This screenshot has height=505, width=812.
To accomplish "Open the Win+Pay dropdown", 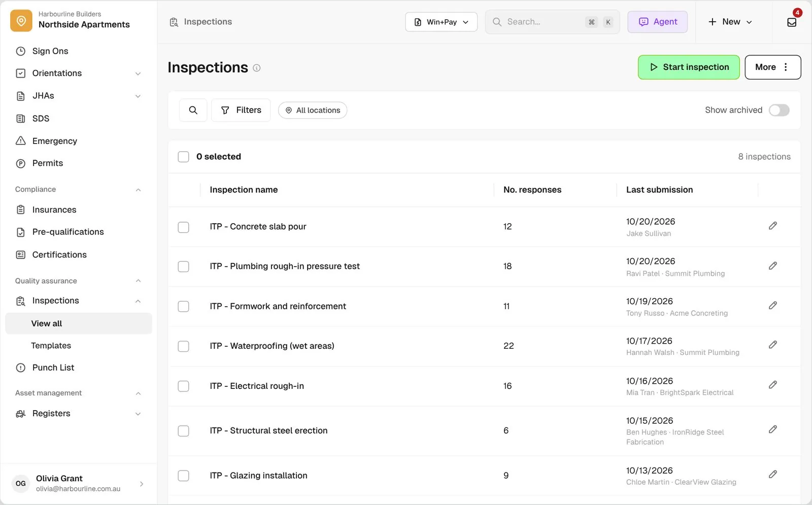I will (x=441, y=22).
